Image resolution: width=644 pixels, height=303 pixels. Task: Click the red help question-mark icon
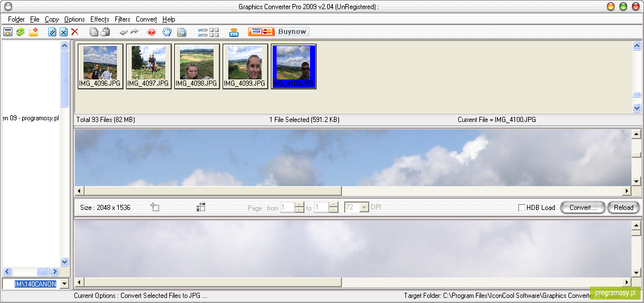152,32
